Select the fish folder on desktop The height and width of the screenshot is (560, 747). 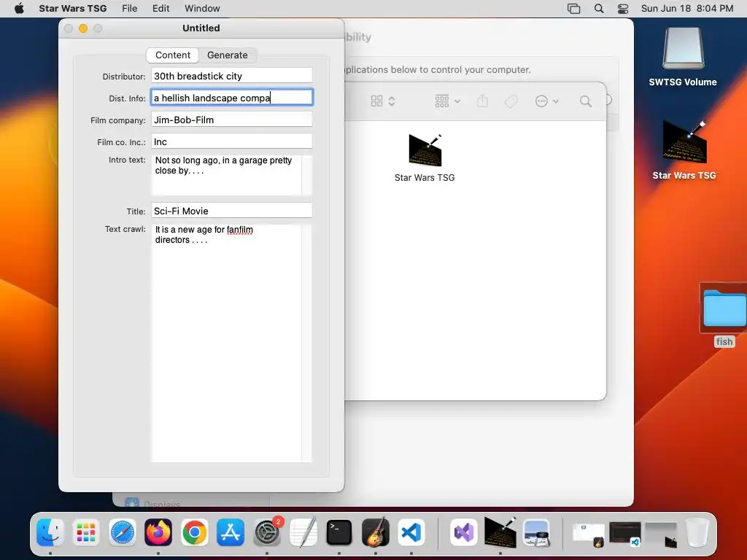pos(724,315)
